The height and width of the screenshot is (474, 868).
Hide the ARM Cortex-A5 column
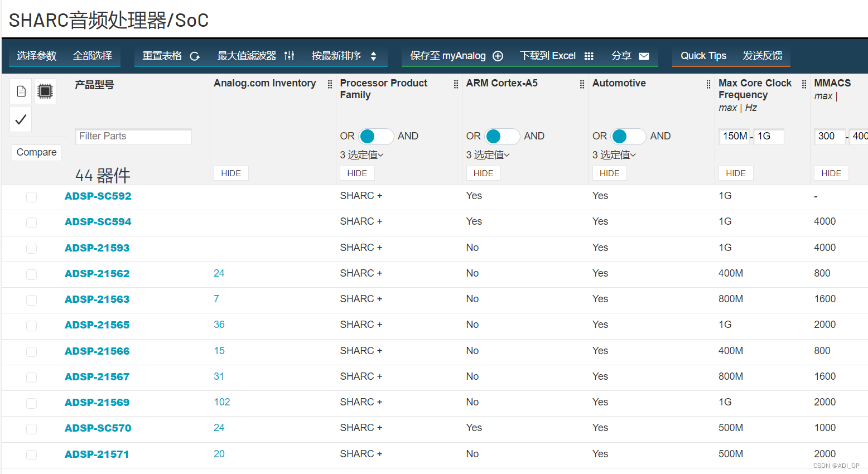[x=483, y=173]
